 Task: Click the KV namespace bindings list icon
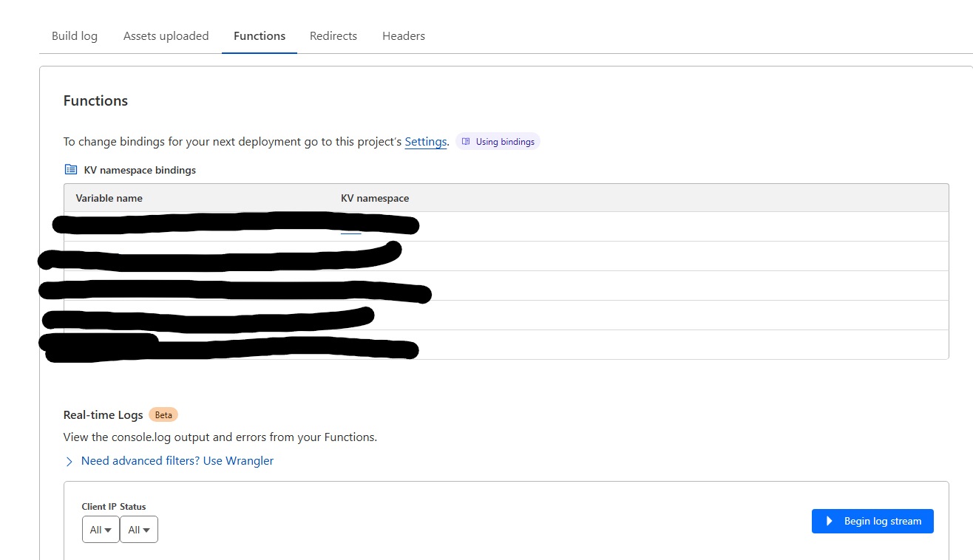(x=71, y=170)
